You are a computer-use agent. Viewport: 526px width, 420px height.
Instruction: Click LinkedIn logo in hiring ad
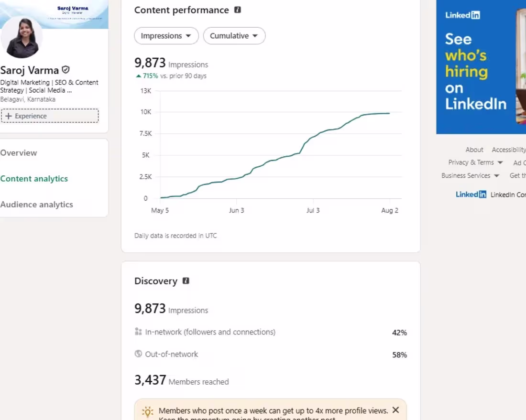tap(462, 15)
